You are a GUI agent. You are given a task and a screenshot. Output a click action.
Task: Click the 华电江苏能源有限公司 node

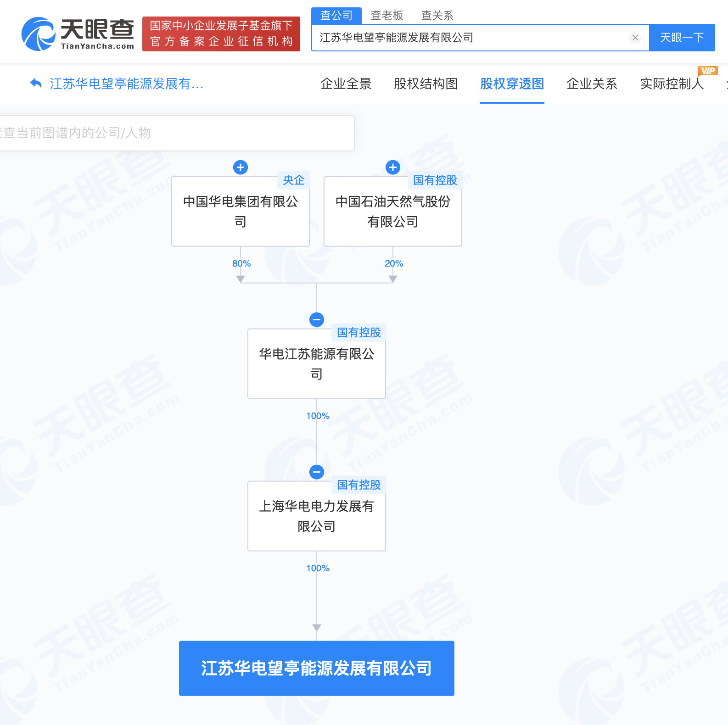tap(317, 364)
